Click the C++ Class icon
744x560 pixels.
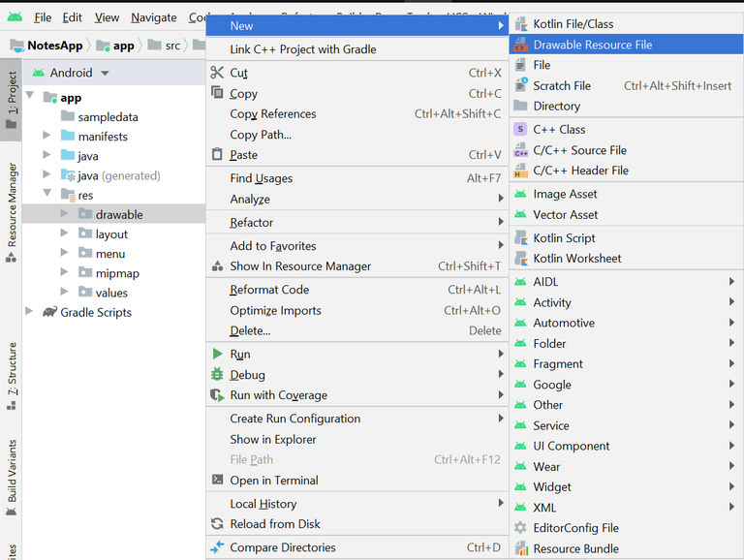520,129
